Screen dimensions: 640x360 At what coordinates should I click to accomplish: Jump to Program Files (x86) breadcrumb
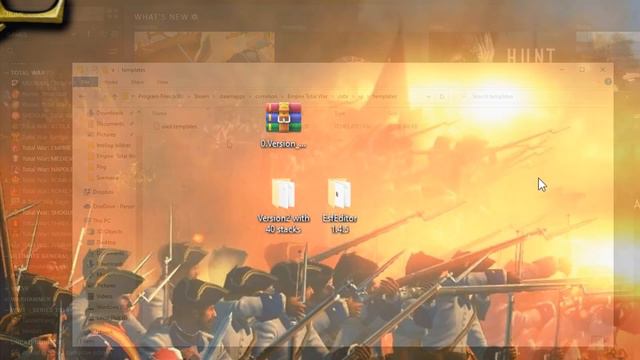click(x=161, y=97)
